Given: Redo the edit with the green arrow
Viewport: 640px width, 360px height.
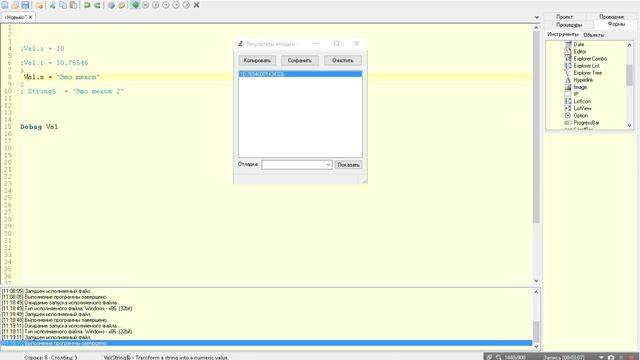Looking at the screenshot, I should (x=98, y=5).
